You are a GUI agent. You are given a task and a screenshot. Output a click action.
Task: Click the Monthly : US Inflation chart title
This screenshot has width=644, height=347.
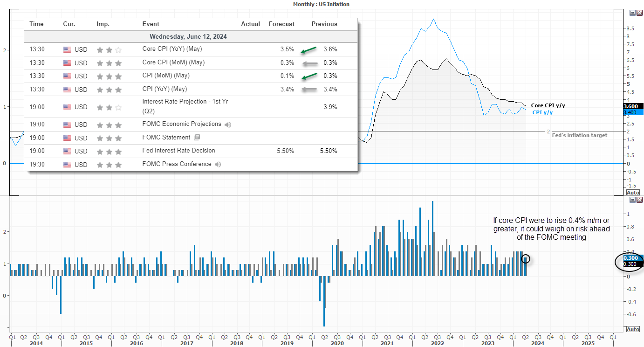click(321, 4)
